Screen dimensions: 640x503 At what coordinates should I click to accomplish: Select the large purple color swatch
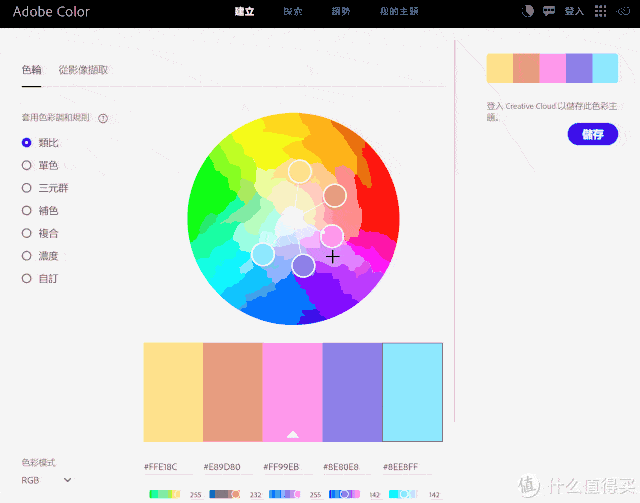tap(352, 392)
